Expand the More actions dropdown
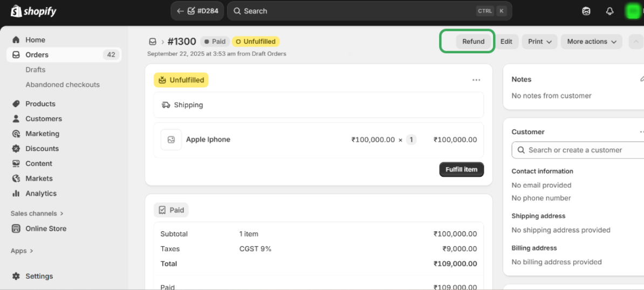Screen dimensions: 644x290 [591, 42]
